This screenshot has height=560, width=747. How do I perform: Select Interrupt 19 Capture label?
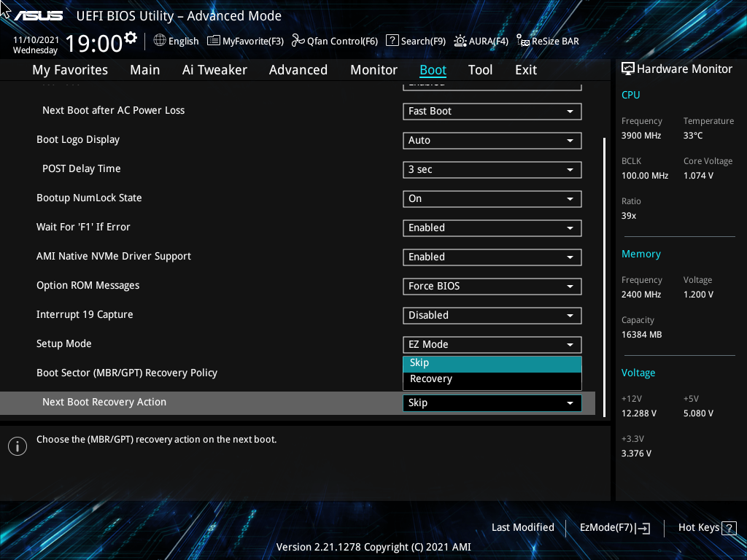(x=85, y=315)
